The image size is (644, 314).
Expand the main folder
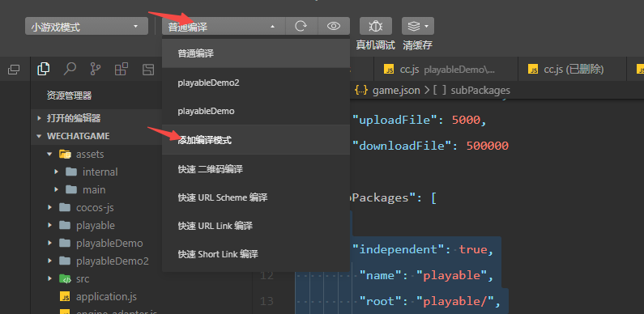(56, 189)
